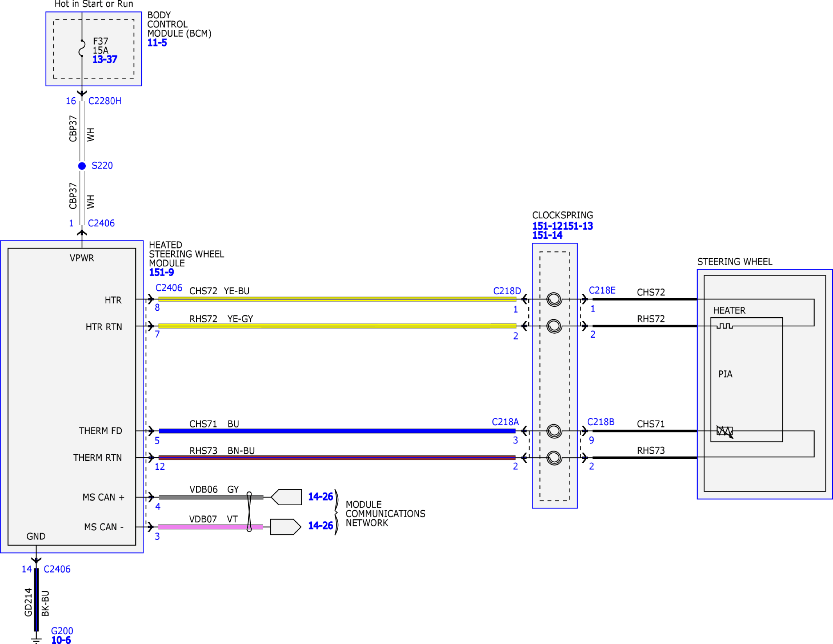
Task: Select the clockspring coil on the RHS72 line
Action: pos(554,326)
